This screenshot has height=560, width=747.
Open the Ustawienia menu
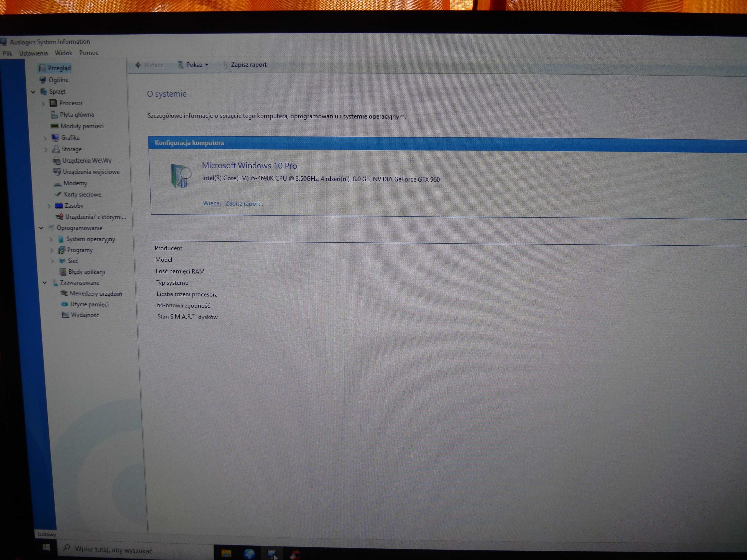(x=33, y=53)
